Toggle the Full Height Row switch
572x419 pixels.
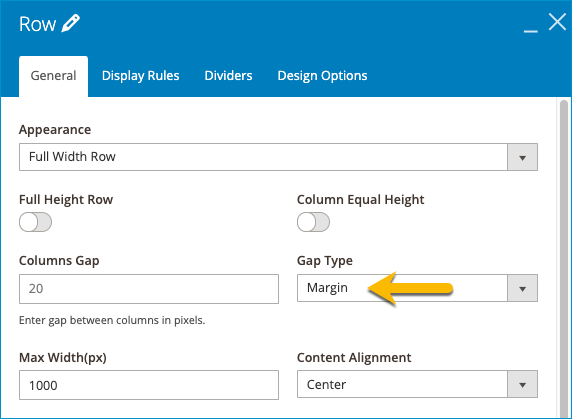click(35, 222)
